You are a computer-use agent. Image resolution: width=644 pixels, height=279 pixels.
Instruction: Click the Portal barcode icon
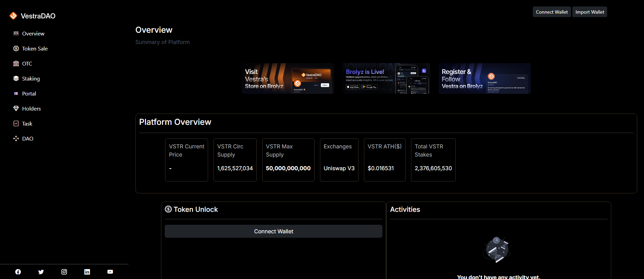click(16, 93)
